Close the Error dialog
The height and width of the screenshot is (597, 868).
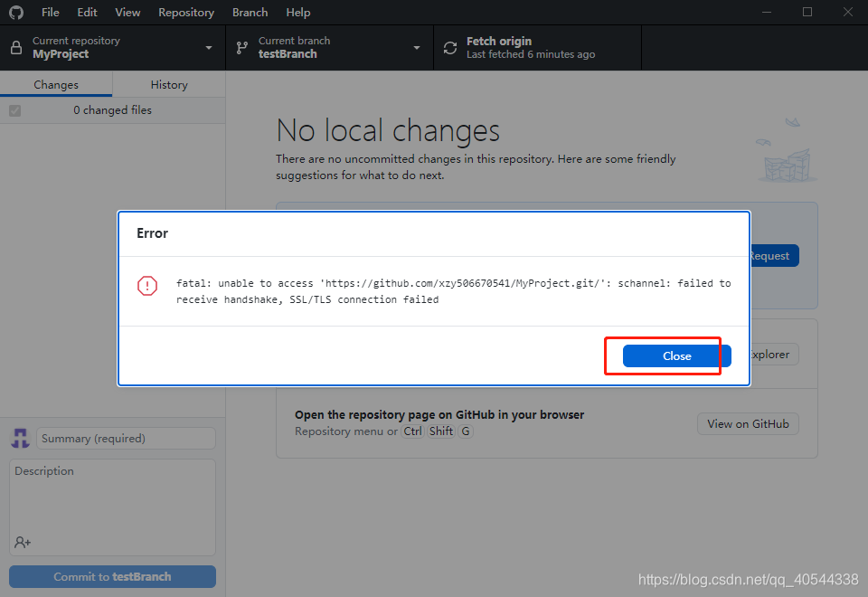[x=676, y=356]
